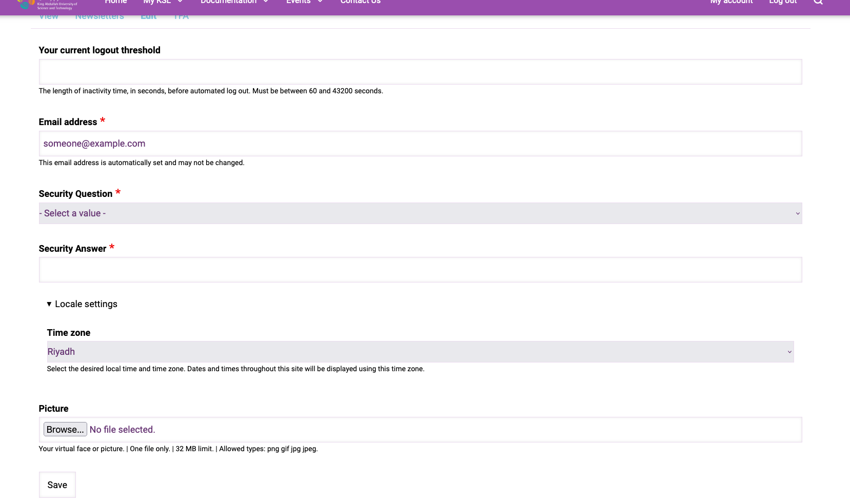Click Browse to choose a picture
The width and height of the screenshot is (850, 504).
(65, 430)
